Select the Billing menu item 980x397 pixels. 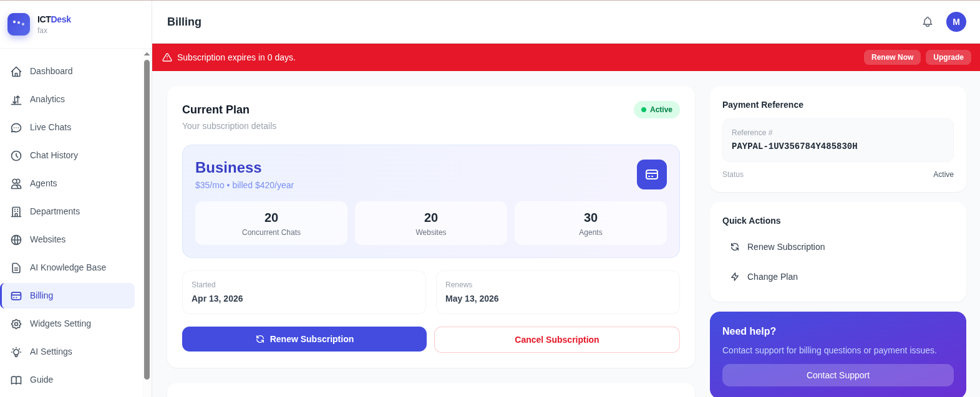click(x=67, y=295)
